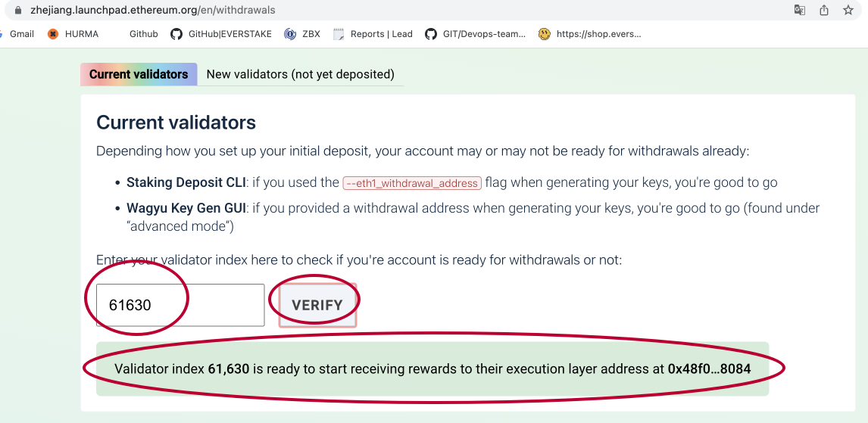
Task: Open the GitHub|EVERSTAKE bookmark
Action: click(221, 34)
